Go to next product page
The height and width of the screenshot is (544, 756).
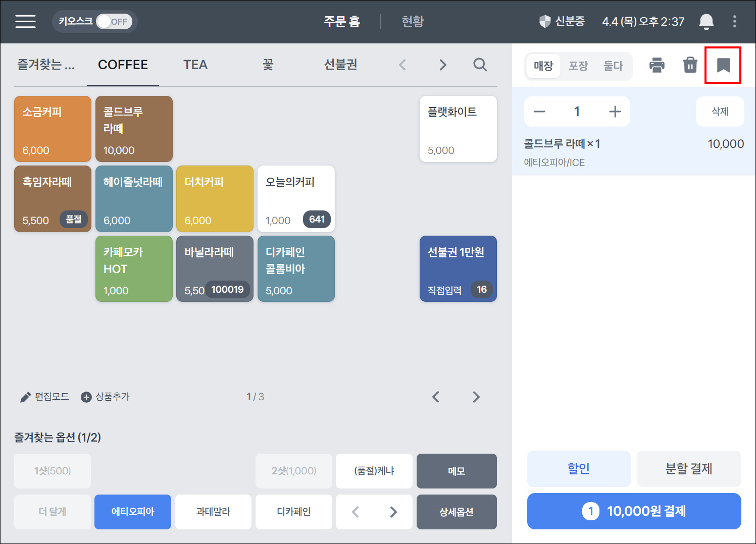click(476, 397)
